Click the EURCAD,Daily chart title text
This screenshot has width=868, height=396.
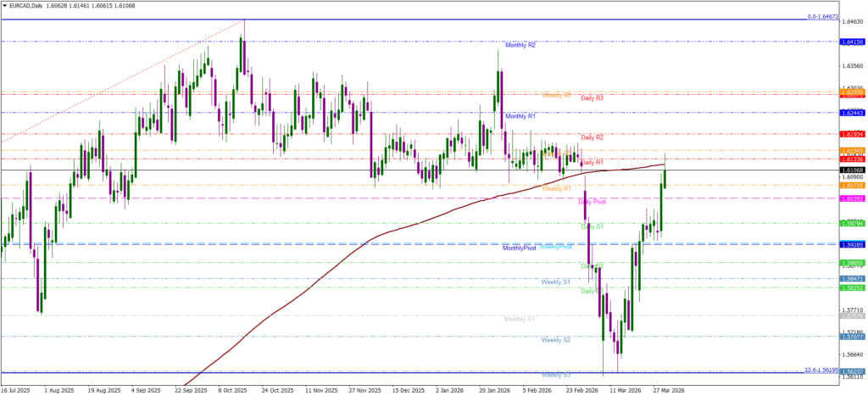(x=32, y=5)
